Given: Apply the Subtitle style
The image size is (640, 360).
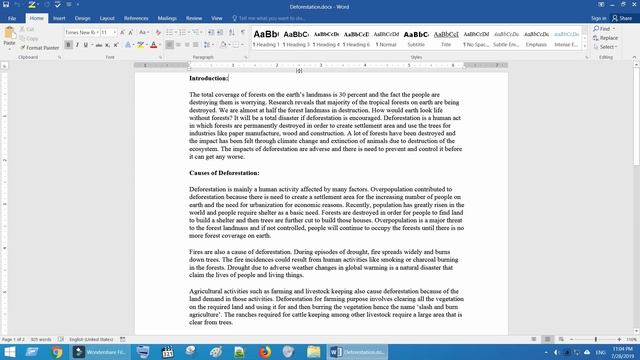Looking at the screenshot, I should tap(416, 38).
